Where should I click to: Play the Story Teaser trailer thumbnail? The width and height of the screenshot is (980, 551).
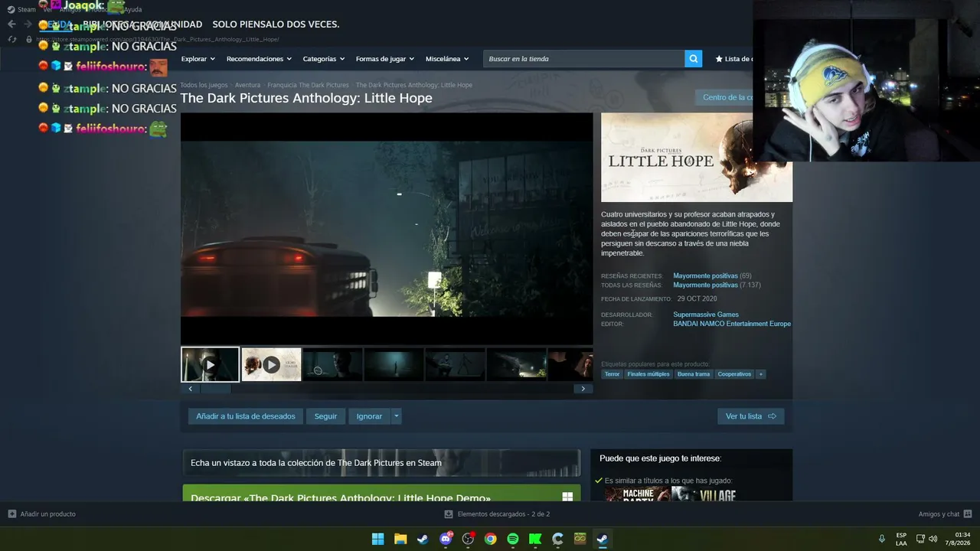tap(271, 365)
